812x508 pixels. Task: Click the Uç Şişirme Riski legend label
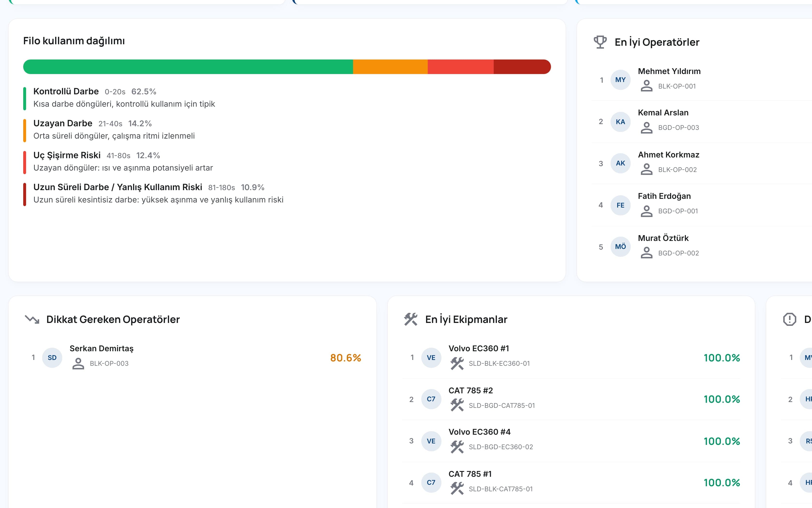pos(67,155)
